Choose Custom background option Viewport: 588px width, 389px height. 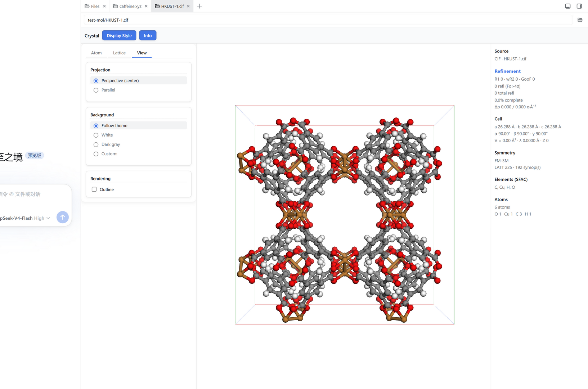pyautogui.click(x=139, y=154)
